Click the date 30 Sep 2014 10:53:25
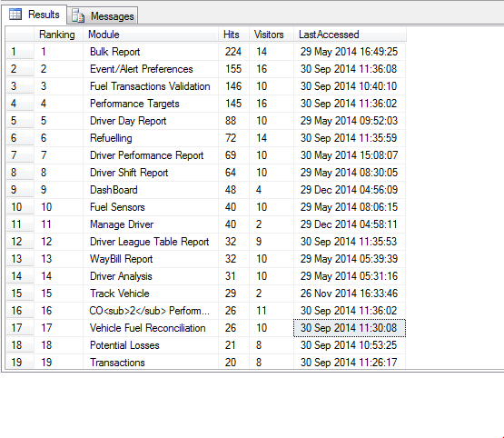 [x=350, y=345]
